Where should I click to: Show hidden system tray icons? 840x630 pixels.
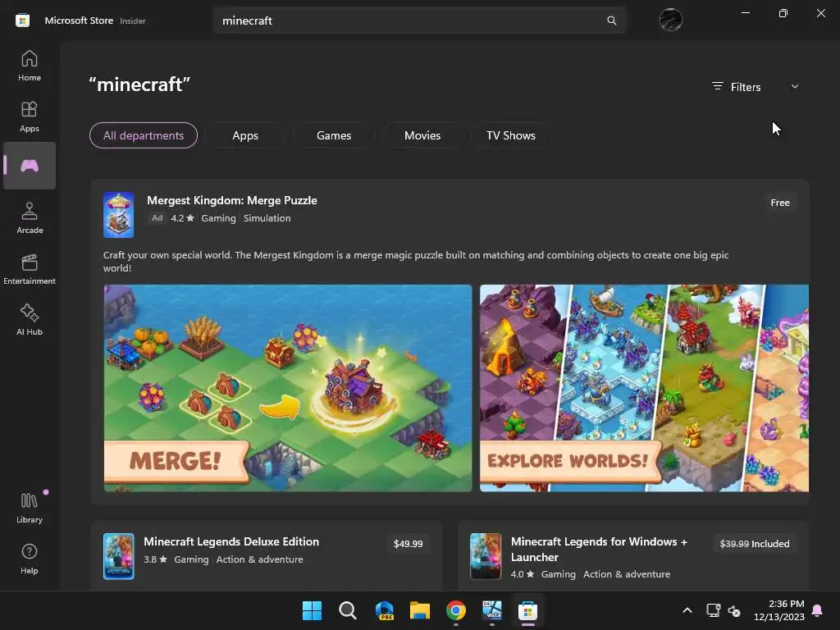(x=687, y=610)
